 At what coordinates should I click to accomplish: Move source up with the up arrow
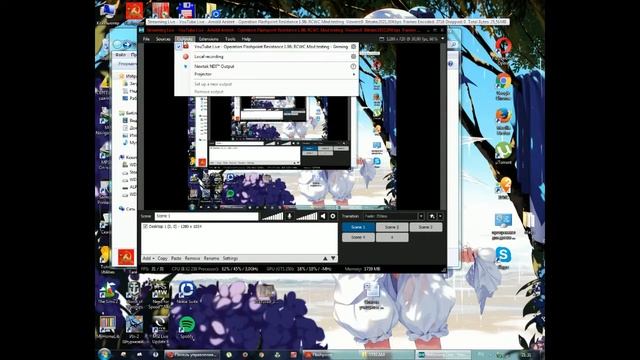325,258
